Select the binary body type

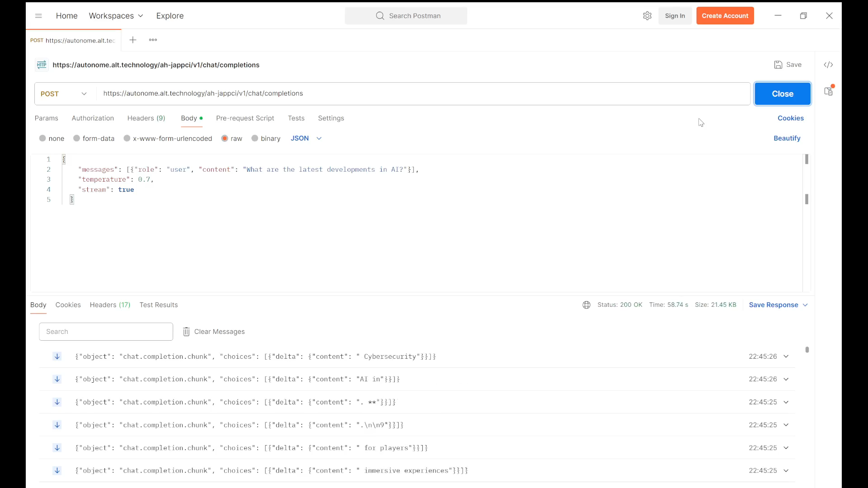[255, 138]
